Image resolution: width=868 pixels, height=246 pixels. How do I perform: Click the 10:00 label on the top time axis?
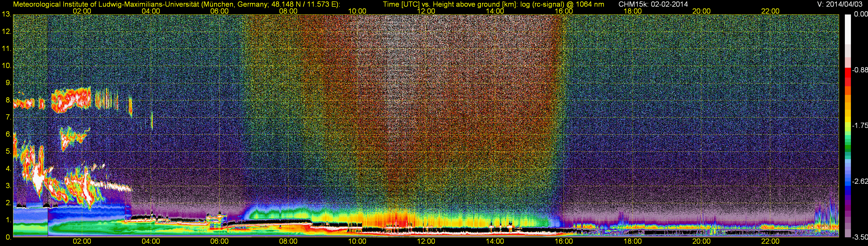click(x=357, y=11)
